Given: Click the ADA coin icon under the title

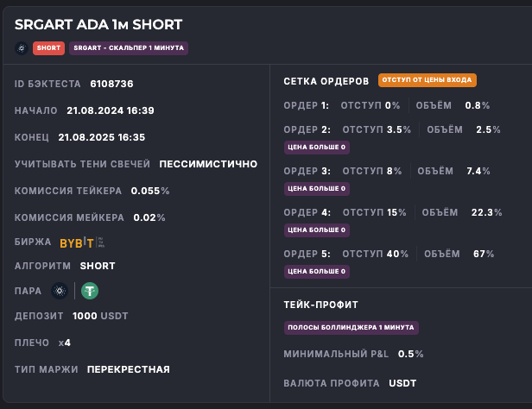Looking at the screenshot, I should [22, 48].
